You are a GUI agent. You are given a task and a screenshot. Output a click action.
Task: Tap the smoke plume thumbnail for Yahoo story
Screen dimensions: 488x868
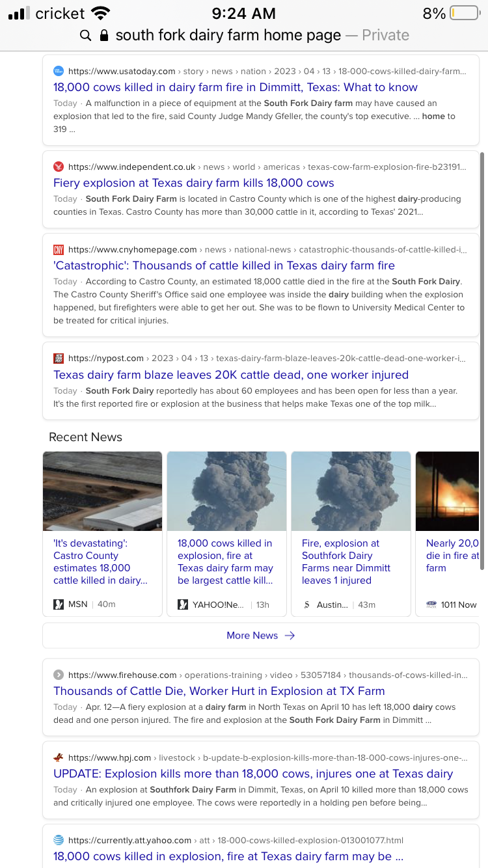226,491
